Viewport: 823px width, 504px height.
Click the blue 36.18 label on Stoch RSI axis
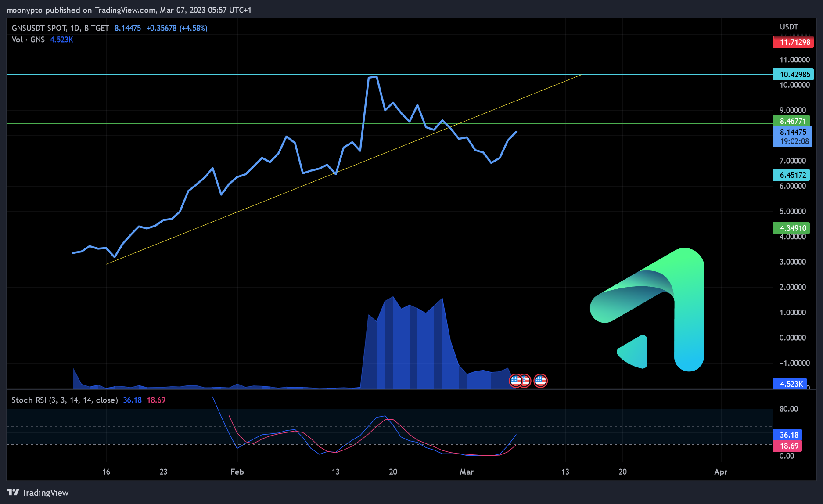(787, 435)
